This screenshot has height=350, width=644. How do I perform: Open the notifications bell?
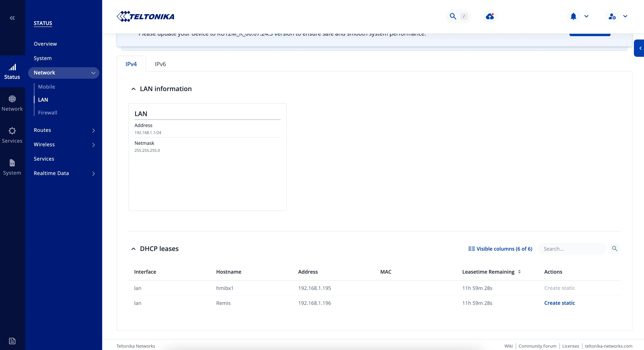pos(573,17)
